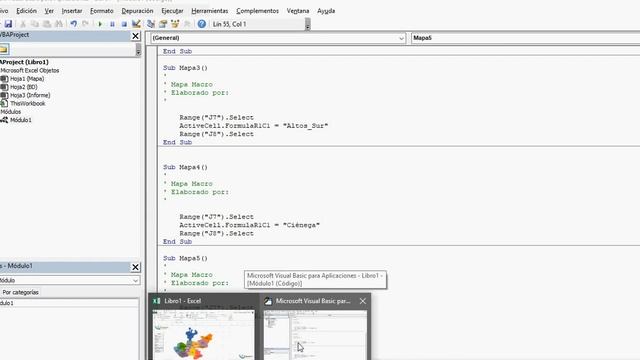Click the Cut scissors toolbar icon

tap(23, 24)
